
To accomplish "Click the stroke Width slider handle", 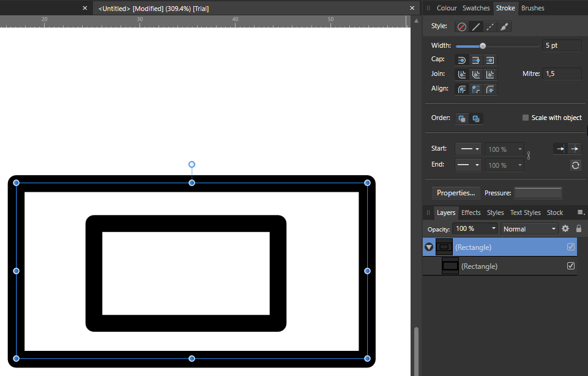I will (x=483, y=46).
